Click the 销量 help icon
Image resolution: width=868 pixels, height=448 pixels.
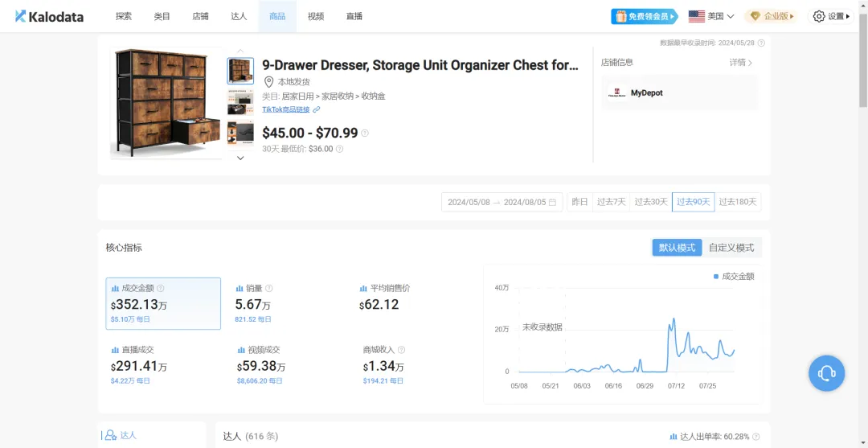tap(269, 289)
